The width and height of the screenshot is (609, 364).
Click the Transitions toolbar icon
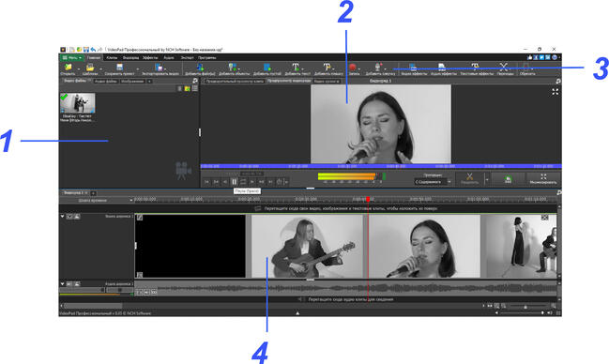(504, 68)
